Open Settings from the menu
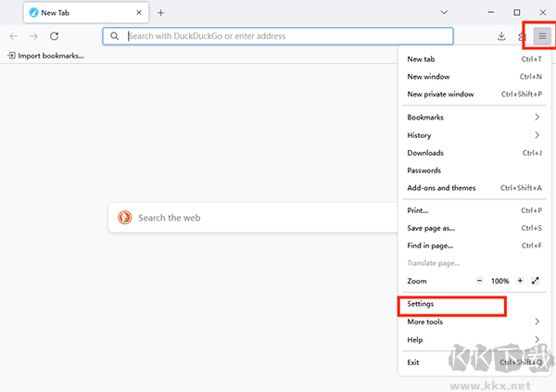Viewport: 556px width, 392px height. (421, 304)
